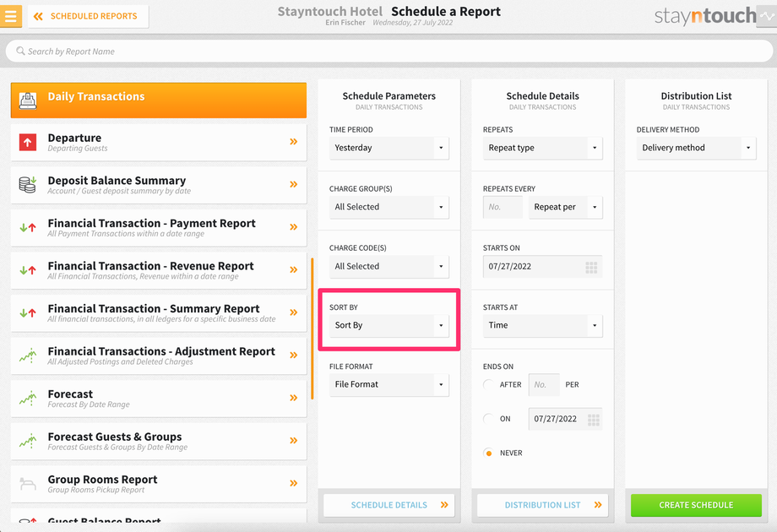Click the red Departure arrow icon
This screenshot has height=532, width=777.
coord(28,142)
